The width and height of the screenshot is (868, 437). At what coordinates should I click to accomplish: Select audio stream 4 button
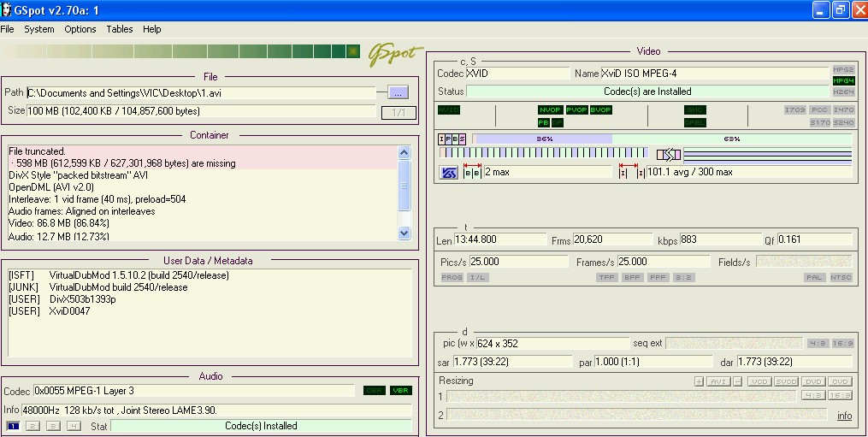coord(74,426)
